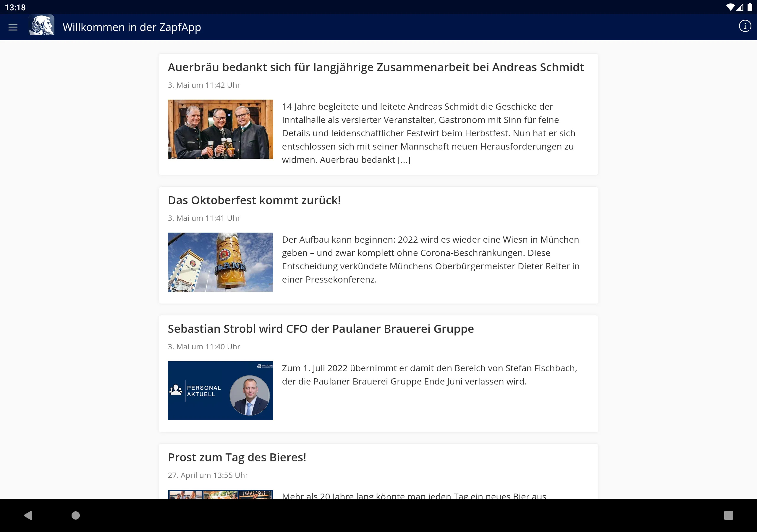Select the '3. Mai um 11:40 Uhr' timestamp
This screenshot has height=532, width=757.
pos(204,347)
